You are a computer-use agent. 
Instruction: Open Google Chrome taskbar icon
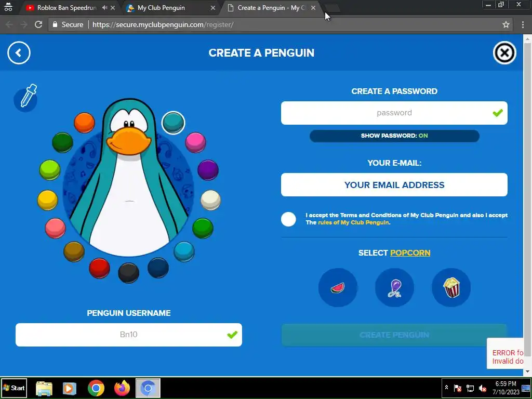coord(96,388)
